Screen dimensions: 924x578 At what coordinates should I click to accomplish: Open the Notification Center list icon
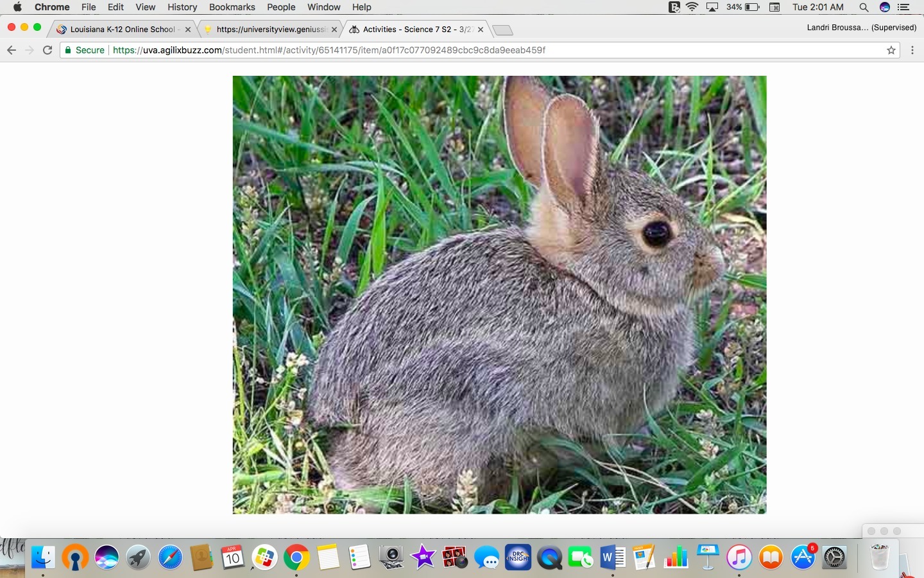click(904, 7)
